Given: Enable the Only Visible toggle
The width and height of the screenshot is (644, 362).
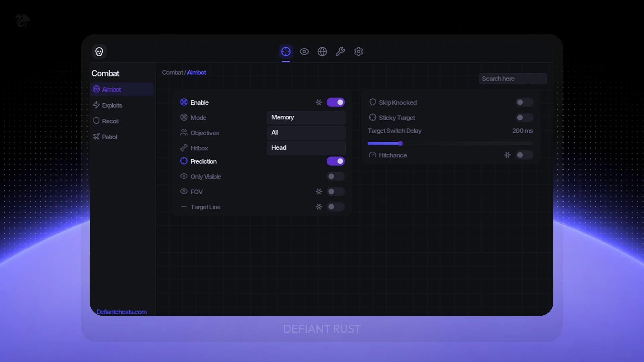Looking at the screenshot, I should coord(336,176).
